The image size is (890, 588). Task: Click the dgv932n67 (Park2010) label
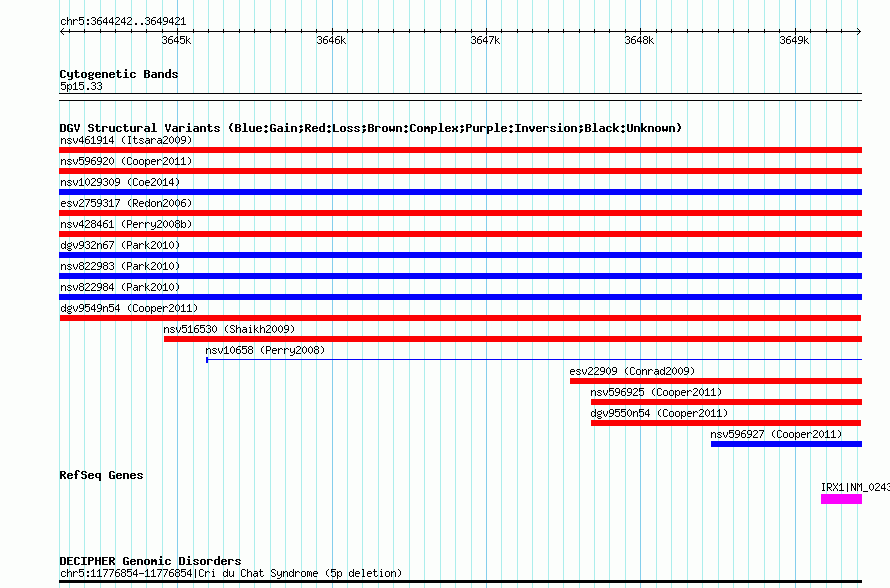tap(120, 245)
